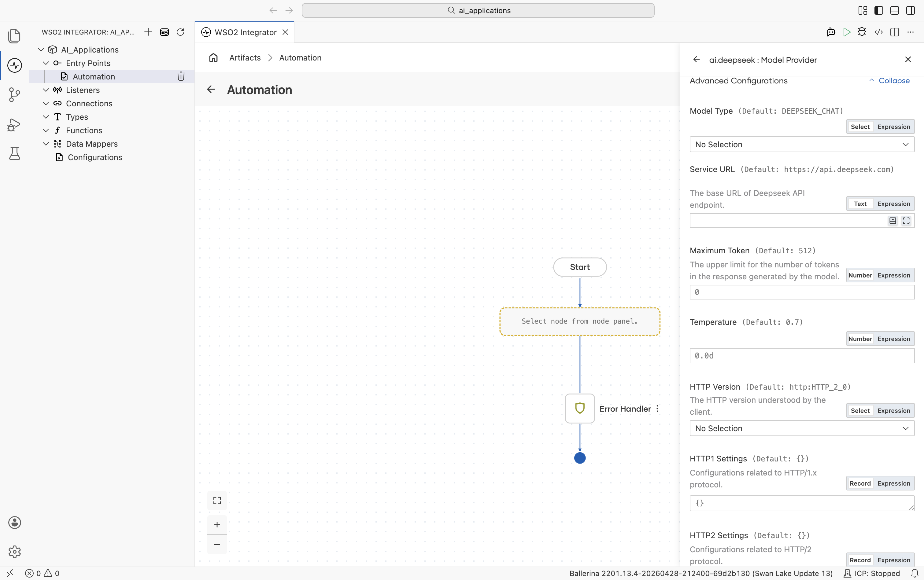This screenshot has height=580, width=924.
Task: Run the integration with play icon
Action: [x=847, y=32]
